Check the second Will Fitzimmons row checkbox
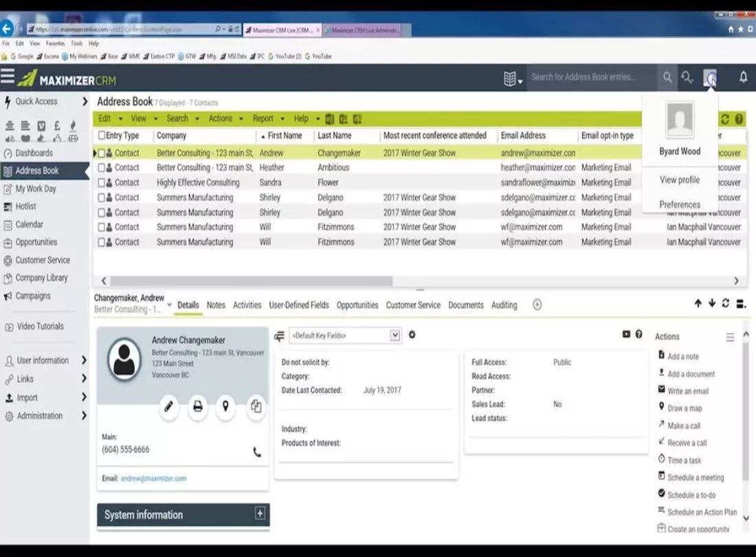The image size is (756, 557). click(x=101, y=242)
